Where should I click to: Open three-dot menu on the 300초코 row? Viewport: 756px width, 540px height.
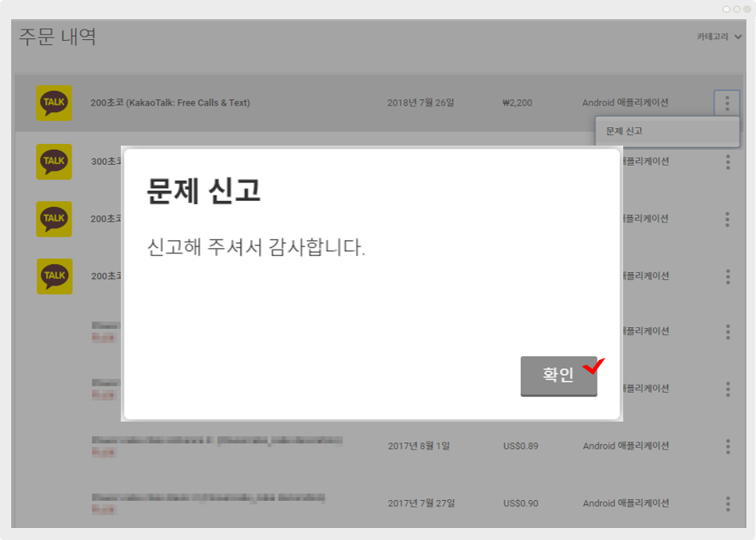click(727, 162)
